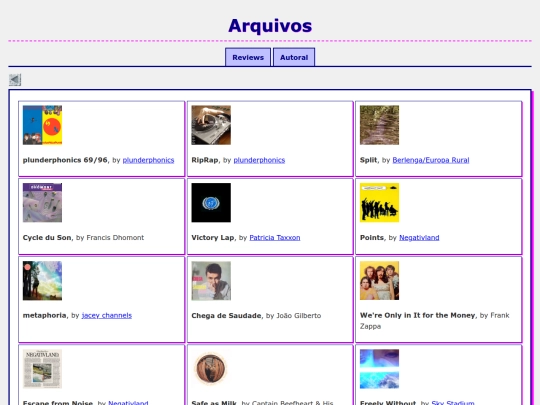Click 'We're Only in It for the Money' title
Image resolution: width=540 pixels, height=405 pixels.
tap(417, 315)
